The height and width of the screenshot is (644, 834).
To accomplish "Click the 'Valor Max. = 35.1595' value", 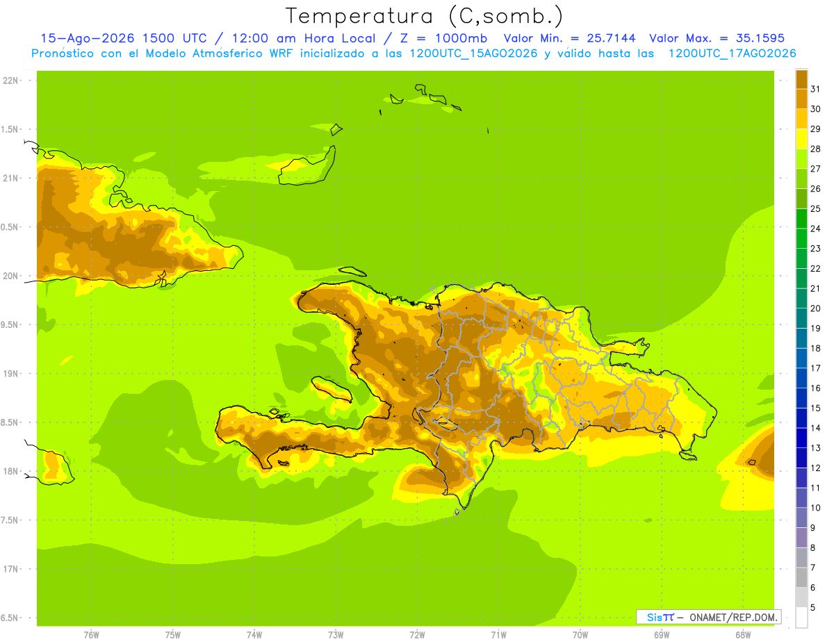I will pos(717,38).
